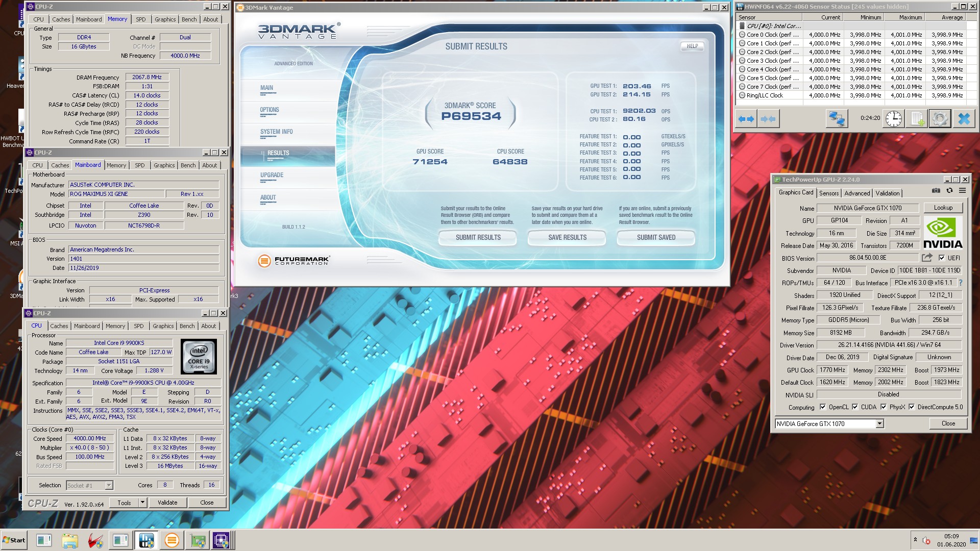This screenshot has width=980, height=551.
Task: Click the NVIDIA logo in GPU-Z
Action: click(x=942, y=232)
